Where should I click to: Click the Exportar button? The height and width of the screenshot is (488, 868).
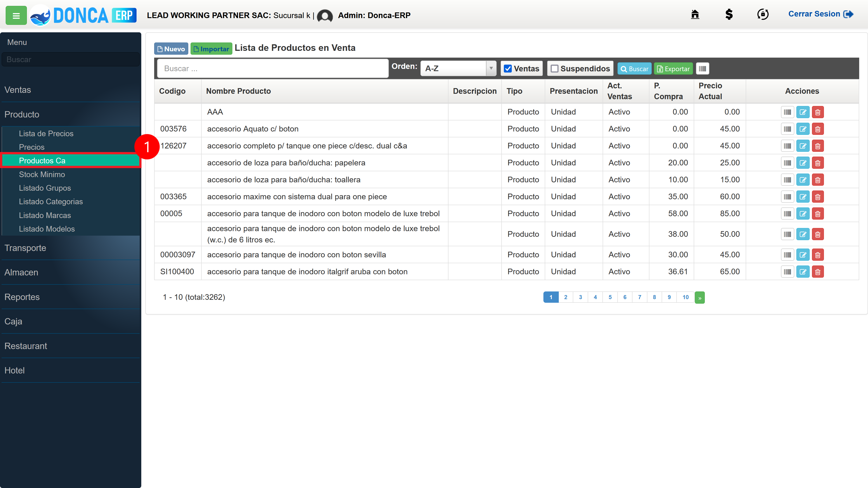[673, 69]
